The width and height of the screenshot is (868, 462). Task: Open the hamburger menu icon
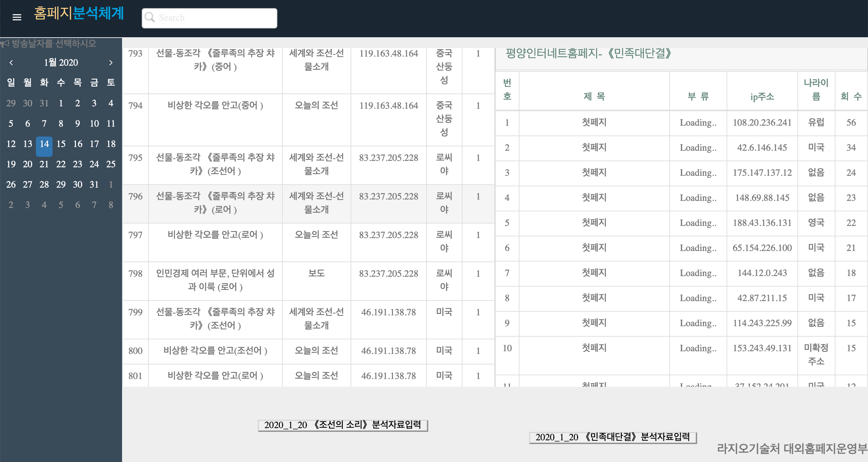tap(17, 17)
